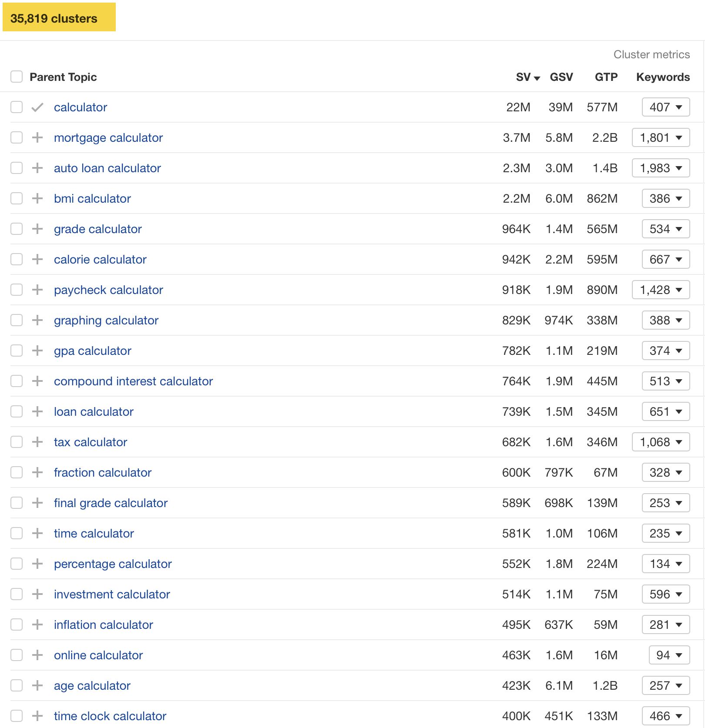The width and height of the screenshot is (705, 728).
Task: Expand the time clock calculator cluster
Action: pyautogui.click(x=38, y=716)
